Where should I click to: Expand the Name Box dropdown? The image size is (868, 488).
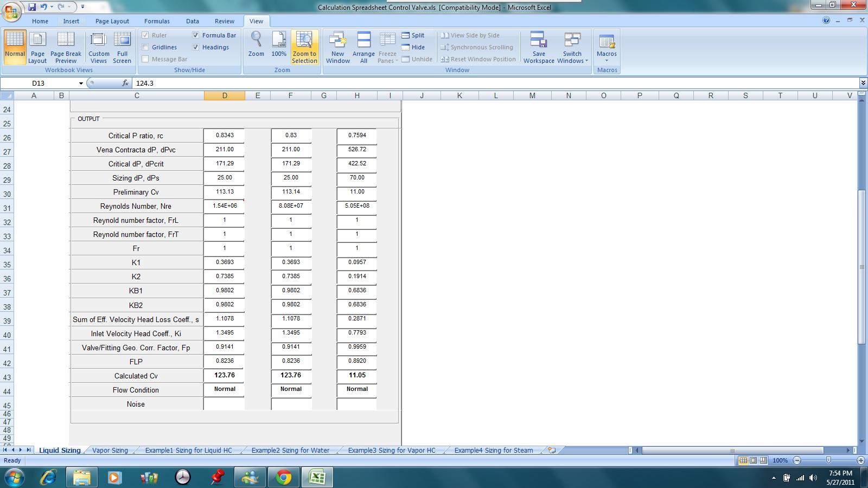point(81,83)
